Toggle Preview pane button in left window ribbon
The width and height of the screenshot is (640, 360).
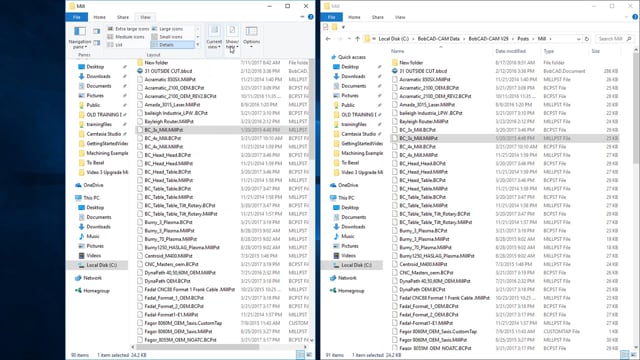(96, 31)
